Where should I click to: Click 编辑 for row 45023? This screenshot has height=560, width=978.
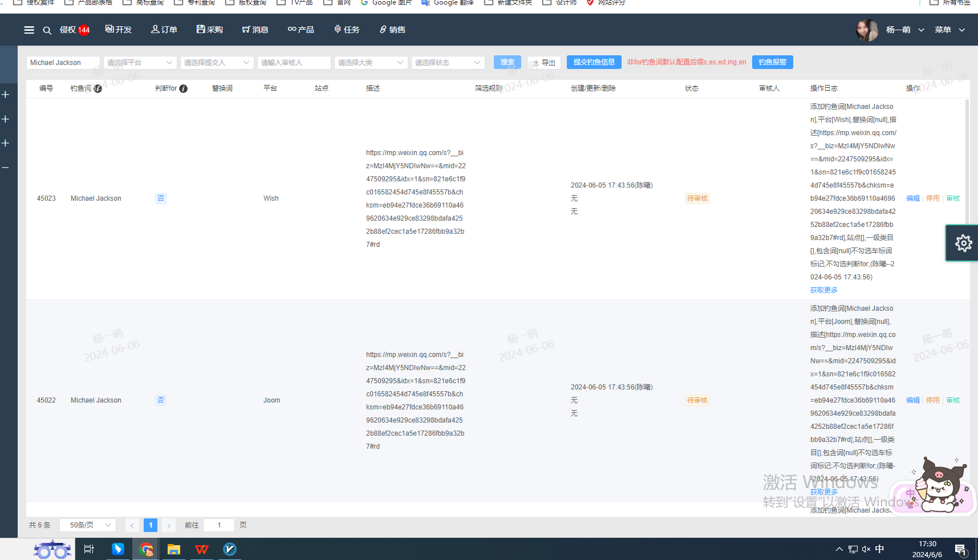pos(913,198)
